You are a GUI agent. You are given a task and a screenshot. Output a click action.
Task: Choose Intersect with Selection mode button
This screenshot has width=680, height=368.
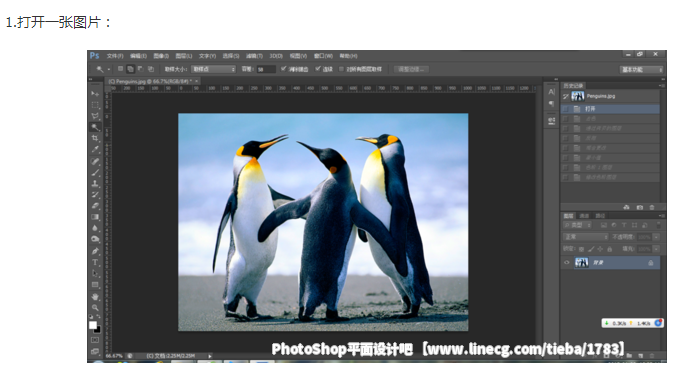pos(150,69)
